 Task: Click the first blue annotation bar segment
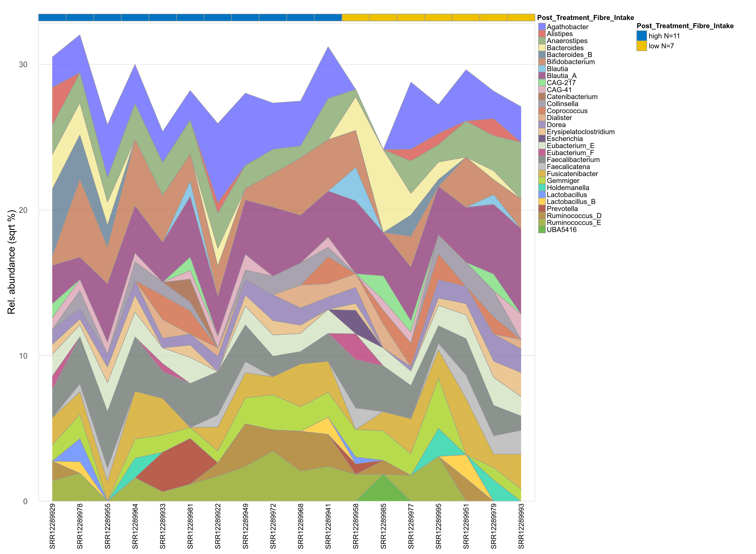[52, 17]
